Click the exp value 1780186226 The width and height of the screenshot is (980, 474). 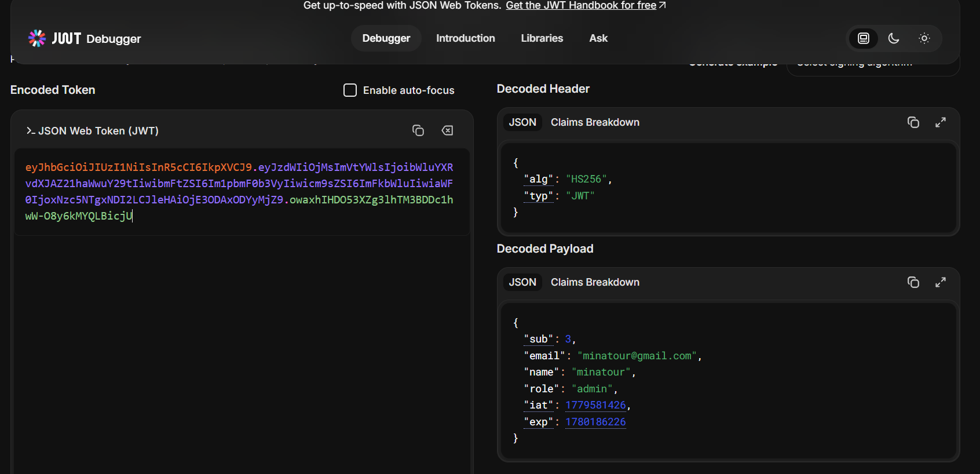click(595, 422)
